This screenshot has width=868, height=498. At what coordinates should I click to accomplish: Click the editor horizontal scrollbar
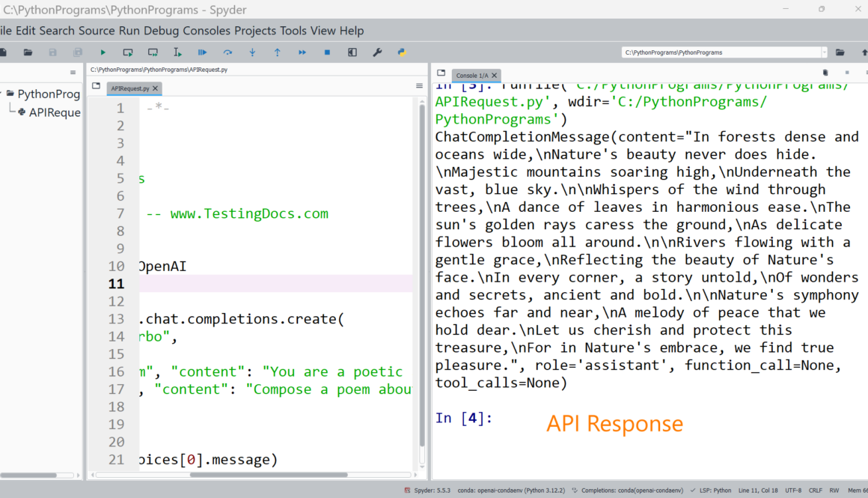tap(268, 475)
